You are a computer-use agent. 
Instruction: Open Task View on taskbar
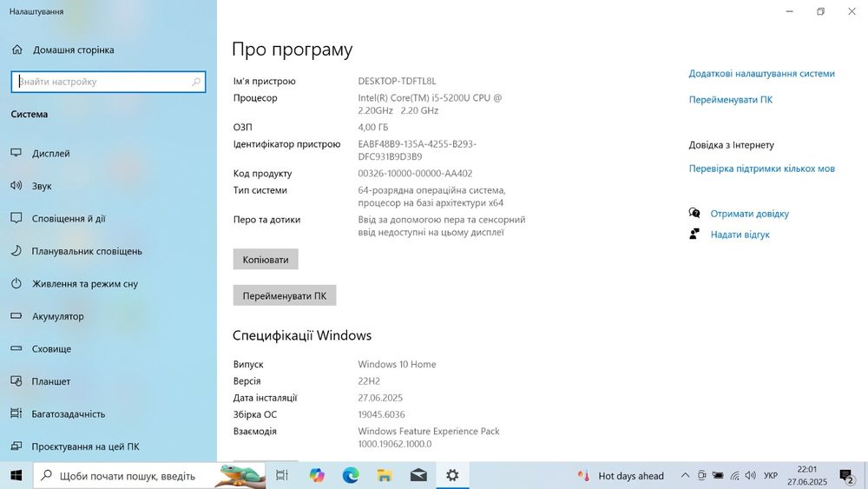282,476
